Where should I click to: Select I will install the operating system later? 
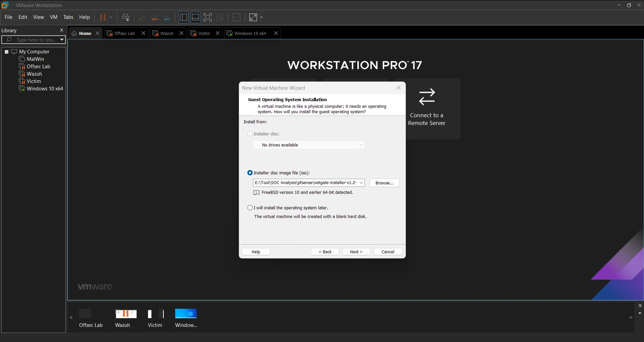coord(250,208)
